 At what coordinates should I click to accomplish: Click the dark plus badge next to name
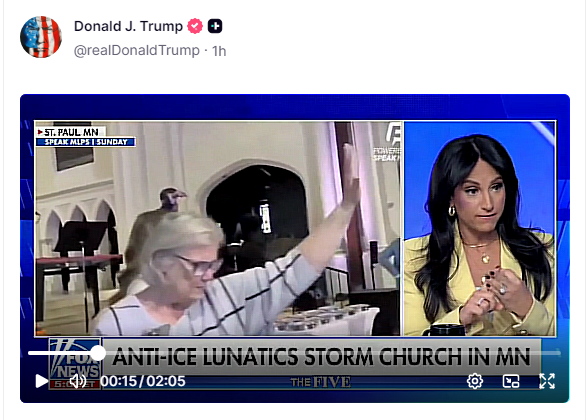[x=215, y=26]
